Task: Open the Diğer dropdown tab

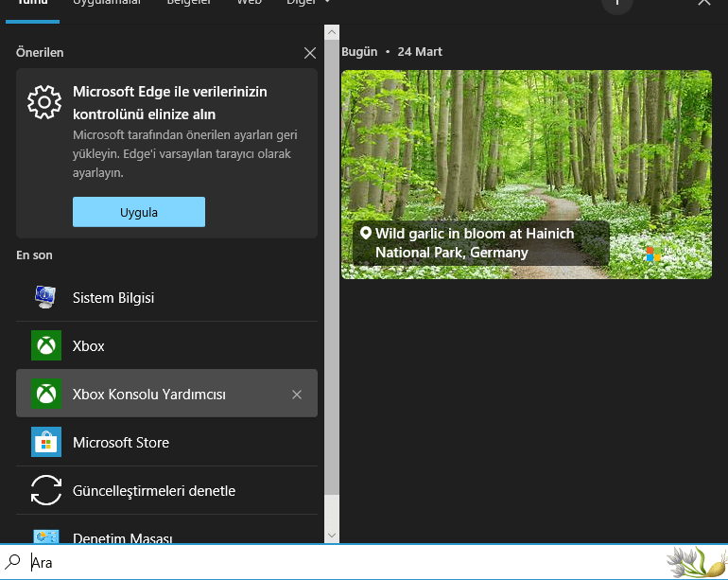Action: (x=307, y=2)
